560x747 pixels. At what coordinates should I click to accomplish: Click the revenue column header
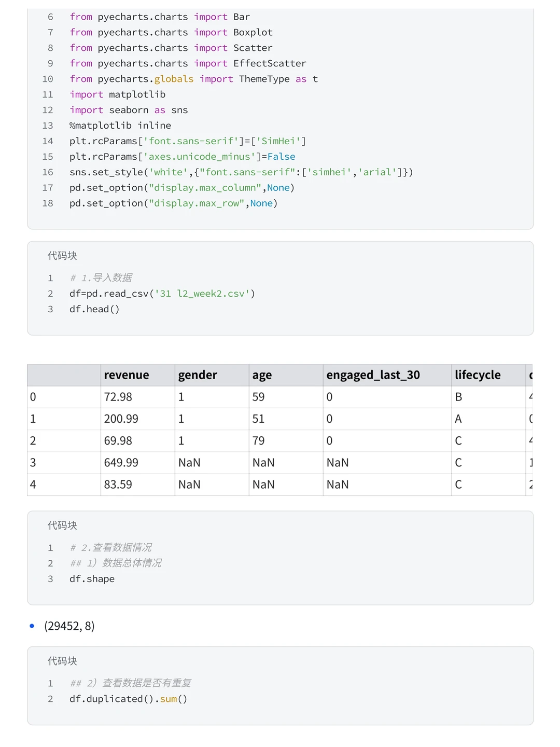click(127, 375)
